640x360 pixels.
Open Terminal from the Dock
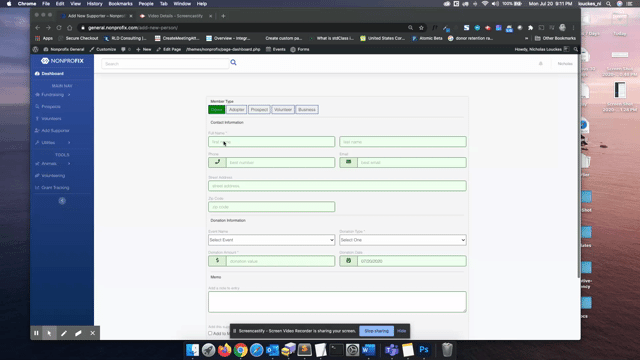click(x=337, y=350)
